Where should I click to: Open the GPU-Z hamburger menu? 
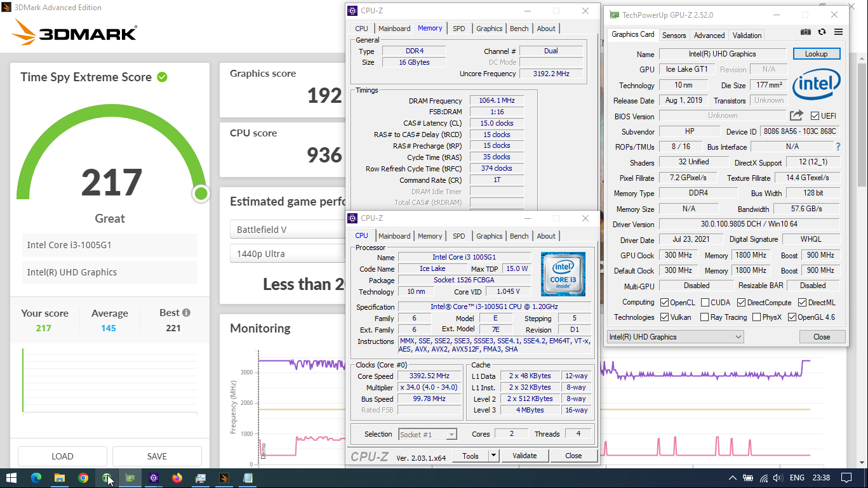point(838,32)
